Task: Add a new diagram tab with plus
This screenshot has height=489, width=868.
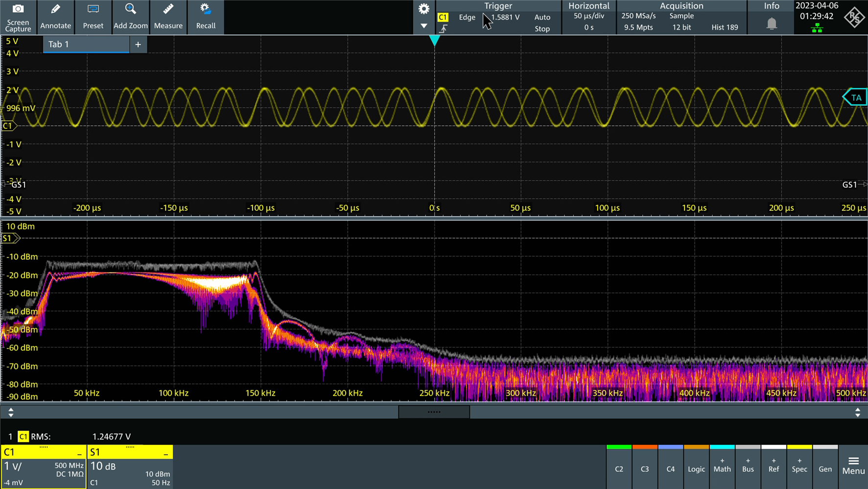Action: (138, 45)
